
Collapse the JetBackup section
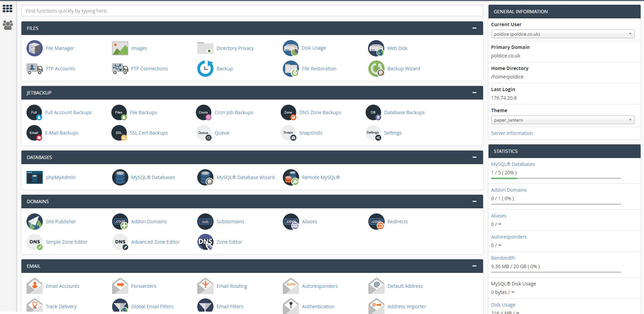[x=474, y=93]
